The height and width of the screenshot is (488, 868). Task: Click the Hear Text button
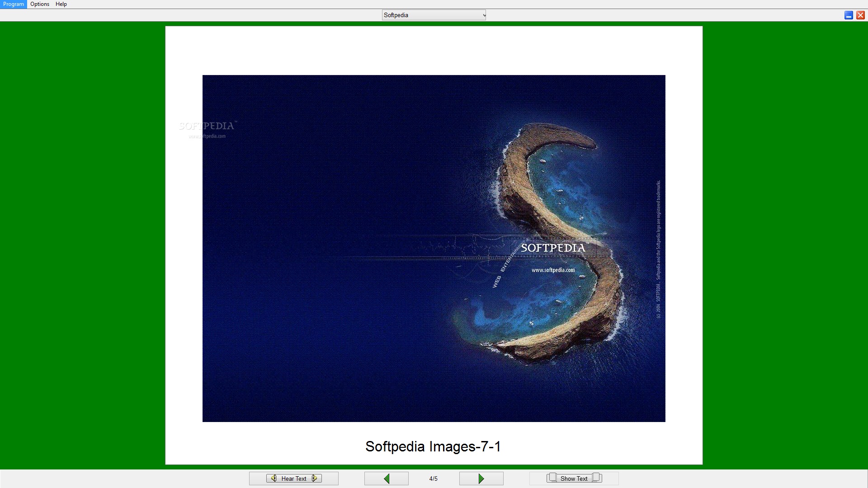click(294, 479)
